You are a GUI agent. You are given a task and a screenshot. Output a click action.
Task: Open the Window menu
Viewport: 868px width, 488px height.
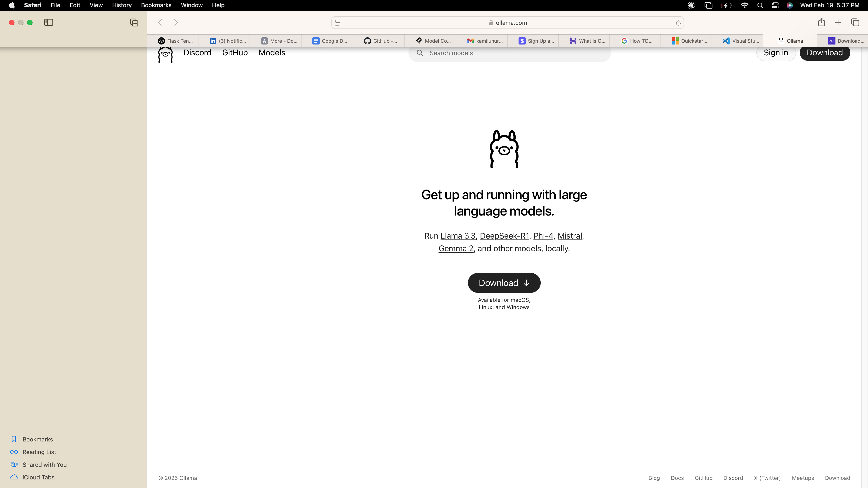[191, 5]
